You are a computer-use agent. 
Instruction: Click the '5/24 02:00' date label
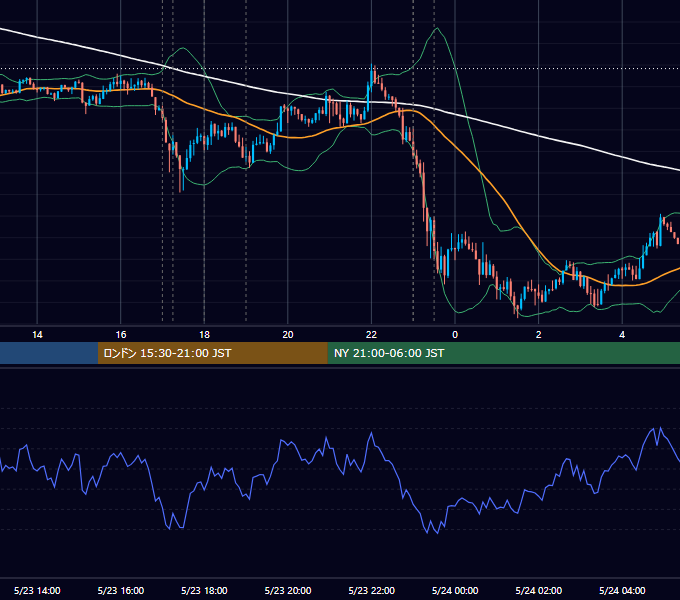point(539,590)
